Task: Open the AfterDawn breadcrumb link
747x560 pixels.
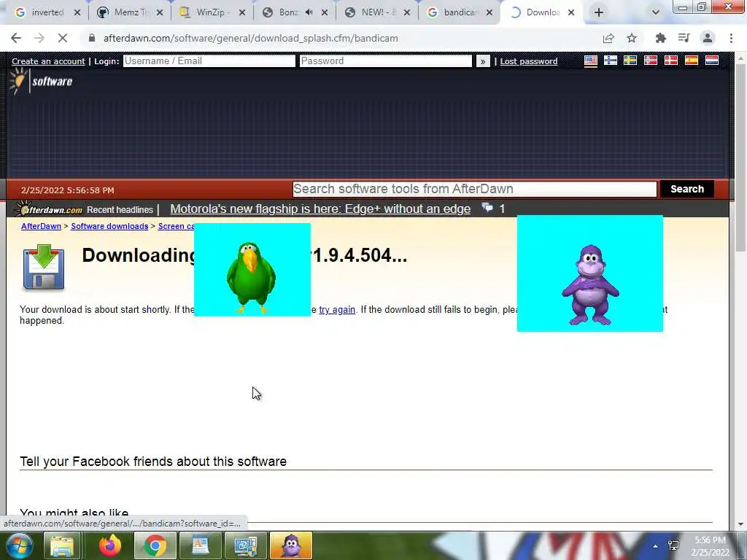Action: pos(41,226)
